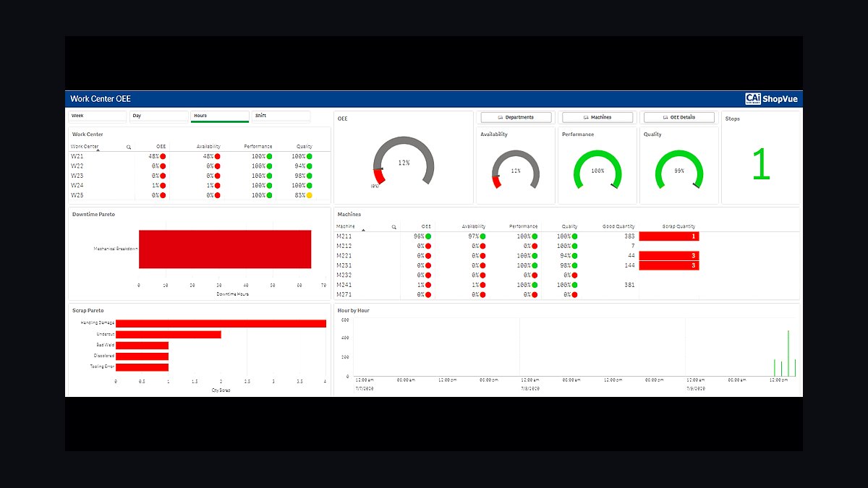Image resolution: width=868 pixels, height=488 pixels.
Task: Select the Day time filter tab
Action: click(x=159, y=116)
